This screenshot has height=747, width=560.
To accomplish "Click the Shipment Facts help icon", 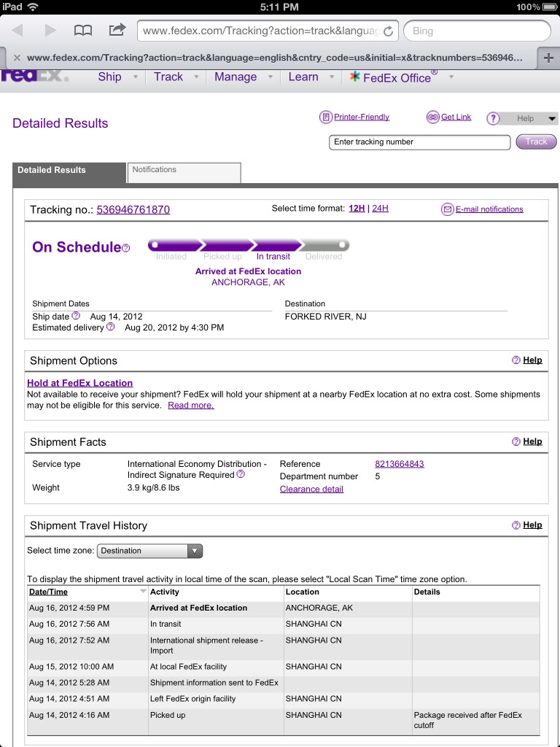I will click(x=516, y=441).
